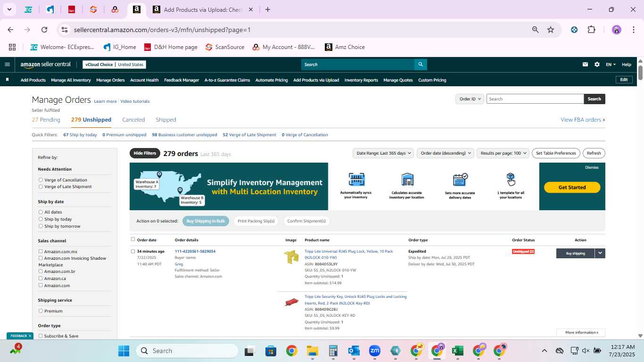Check Amazon.ca sales channel
Image resolution: width=644 pixels, height=362 pixels.
click(41, 278)
